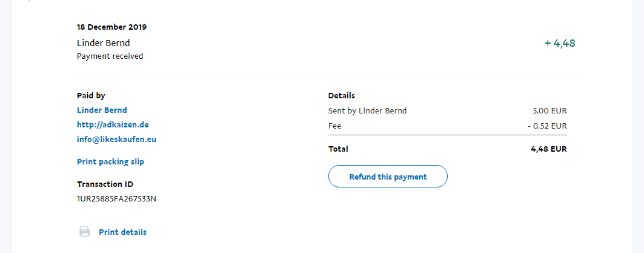Screen dimensions: 644x253
Task: Click the Linder Bernd name above Payment received
Action: 103,42
